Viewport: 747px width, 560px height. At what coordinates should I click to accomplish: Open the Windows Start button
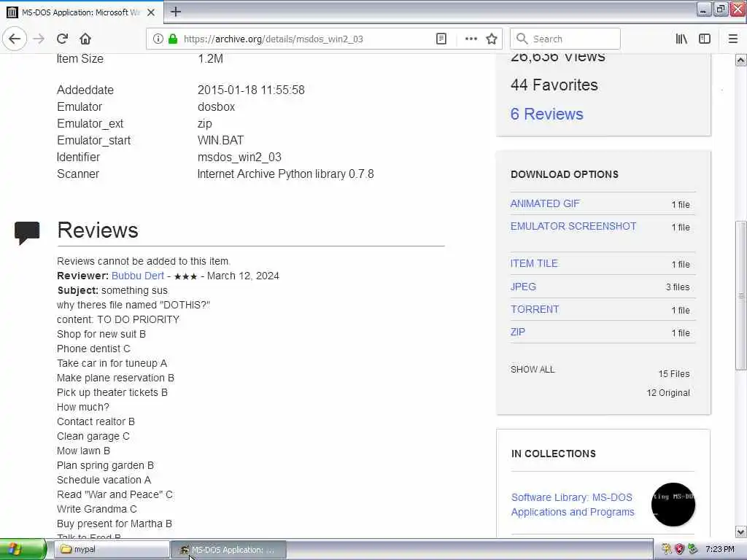coord(23,550)
